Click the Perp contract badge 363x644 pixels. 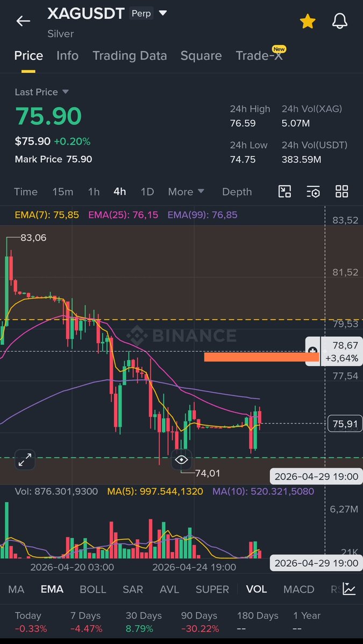point(141,13)
